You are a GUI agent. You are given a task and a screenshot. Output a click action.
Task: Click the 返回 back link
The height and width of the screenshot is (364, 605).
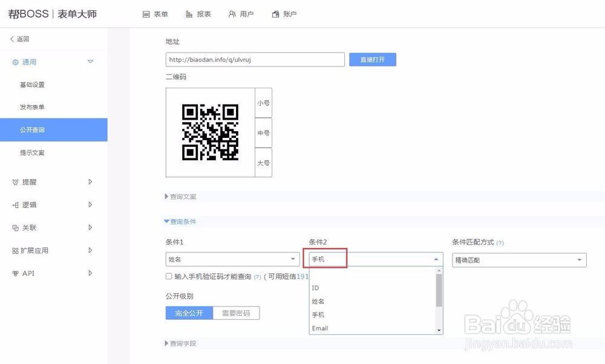[x=19, y=39]
